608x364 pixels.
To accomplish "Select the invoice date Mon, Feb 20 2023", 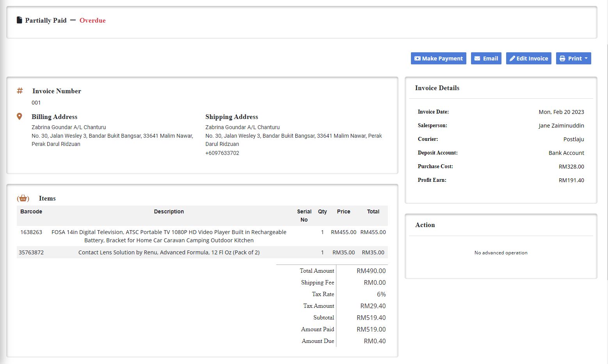I will click(x=561, y=112).
